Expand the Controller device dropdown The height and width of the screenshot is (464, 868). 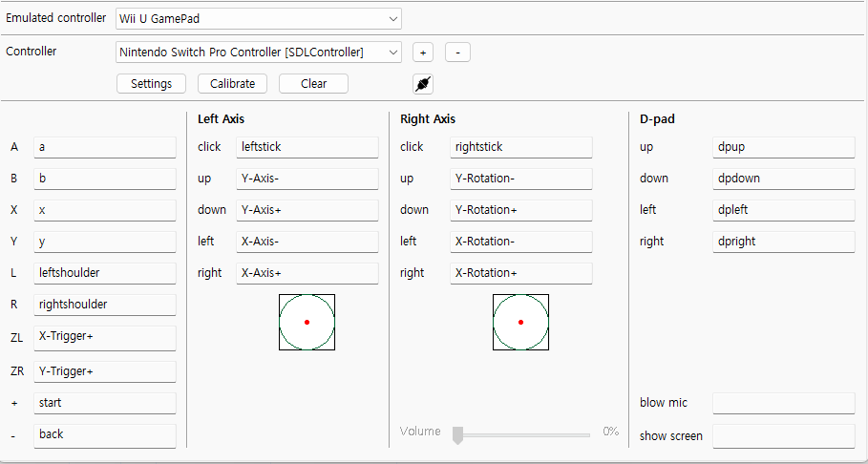[259, 53]
